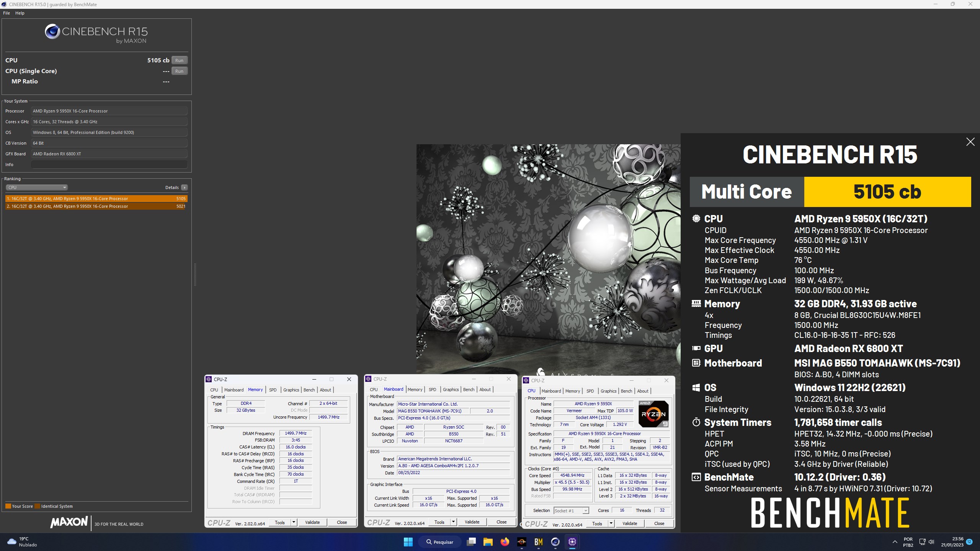The image size is (980, 551).
Task: Open the Socket #1 selection dropdown
Action: point(571,510)
